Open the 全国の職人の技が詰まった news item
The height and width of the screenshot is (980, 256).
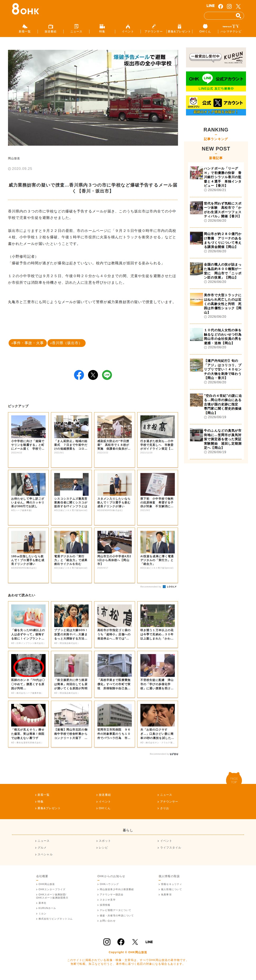pos(216,273)
